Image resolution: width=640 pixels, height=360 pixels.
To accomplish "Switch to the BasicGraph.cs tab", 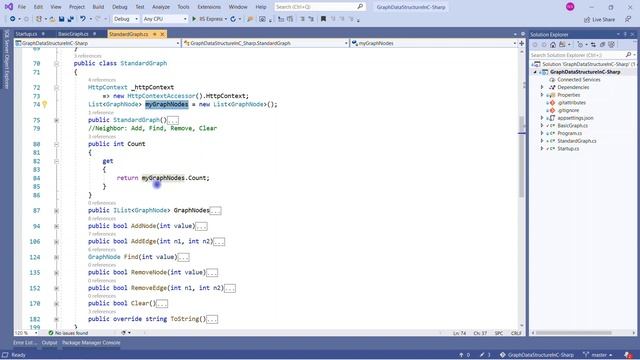I will click(x=73, y=34).
